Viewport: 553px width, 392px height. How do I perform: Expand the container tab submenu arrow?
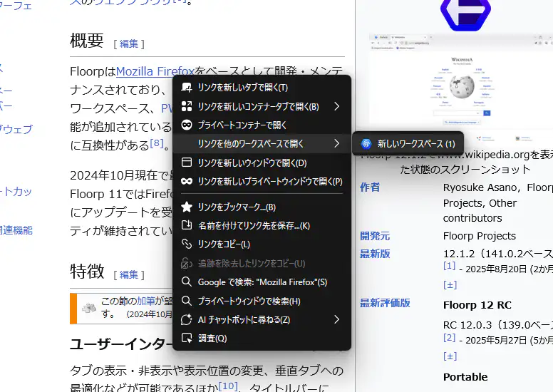point(336,106)
